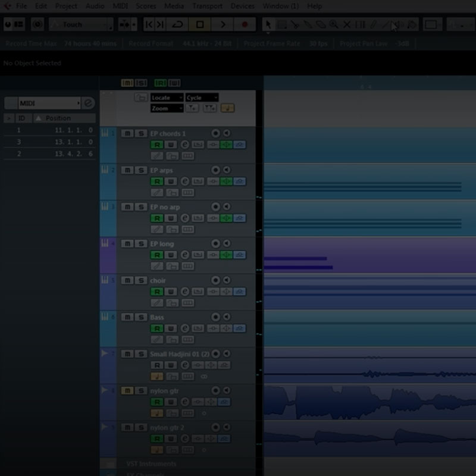This screenshot has width=476, height=476.
Task: Toggle Write automation on EP long track
Action: click(171, 255)
